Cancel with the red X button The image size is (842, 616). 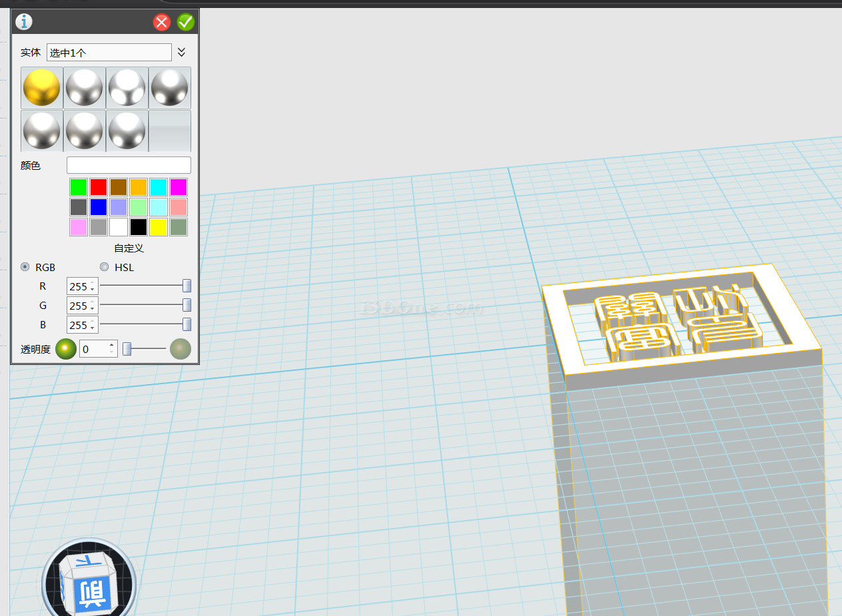[x=162, y=23]
